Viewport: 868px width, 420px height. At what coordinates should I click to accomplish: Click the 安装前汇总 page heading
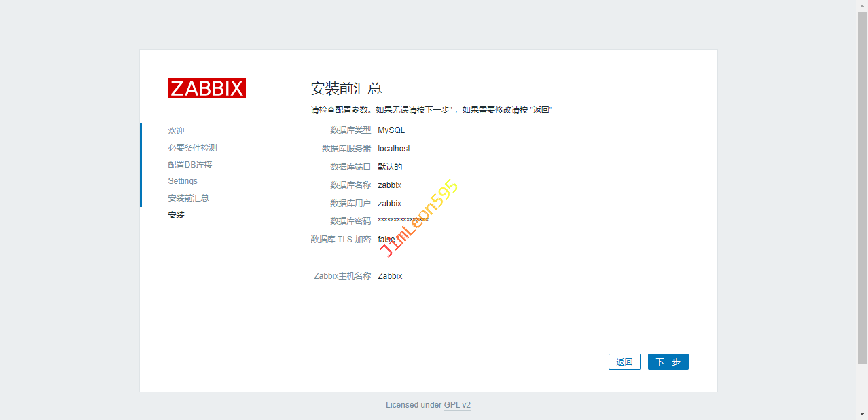pos(346,89)
